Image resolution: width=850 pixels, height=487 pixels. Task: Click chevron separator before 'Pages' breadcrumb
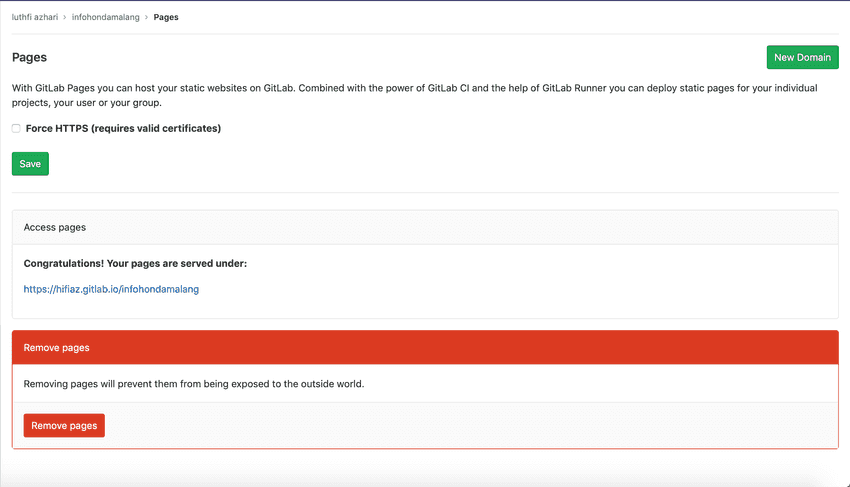146,17
